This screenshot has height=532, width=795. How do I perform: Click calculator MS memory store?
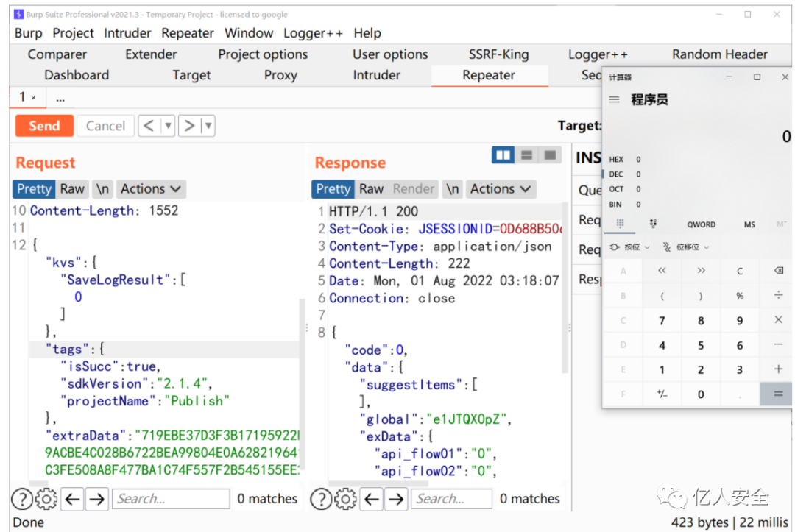point(749,224)
